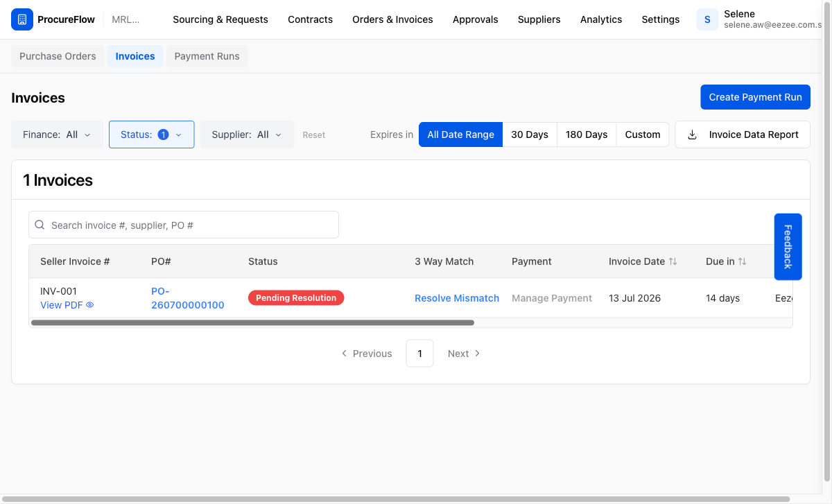The image size is (832, 504).
Task: Click the Selene user avatar
Action: (x=707, y=19)
